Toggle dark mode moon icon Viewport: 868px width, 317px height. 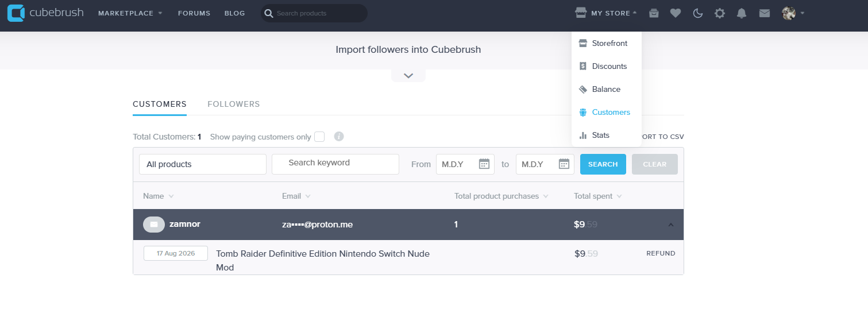pyautogui.click(x=698, y=13)
